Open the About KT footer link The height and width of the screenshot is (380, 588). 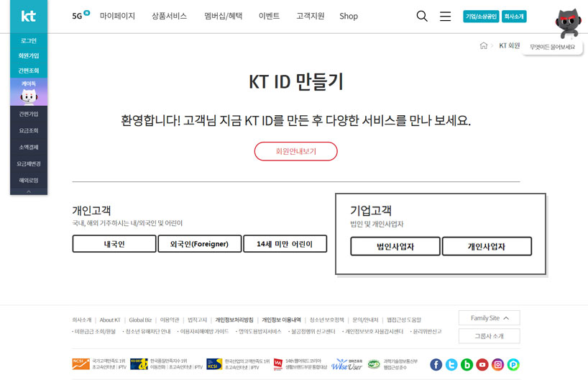tap(110, 320)
